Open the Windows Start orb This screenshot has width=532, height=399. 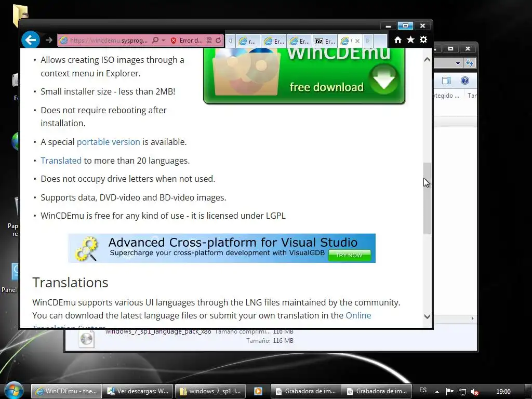click(x=14, y=390)
